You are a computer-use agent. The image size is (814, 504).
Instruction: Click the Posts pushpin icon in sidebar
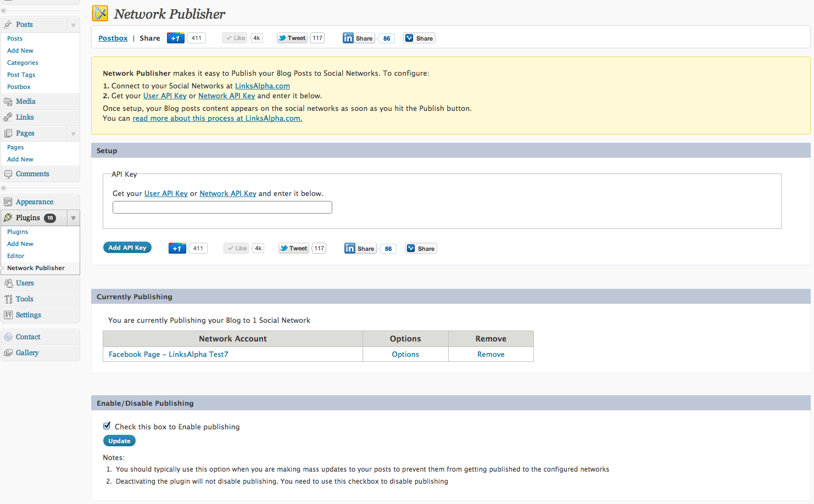tap(8, 24)
